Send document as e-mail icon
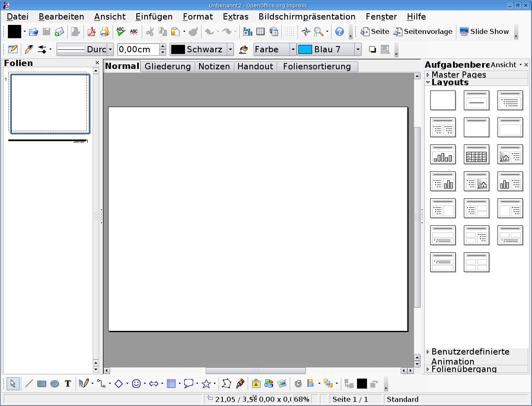532x406 pixels. pyautogui.click(x=59, y=32)
